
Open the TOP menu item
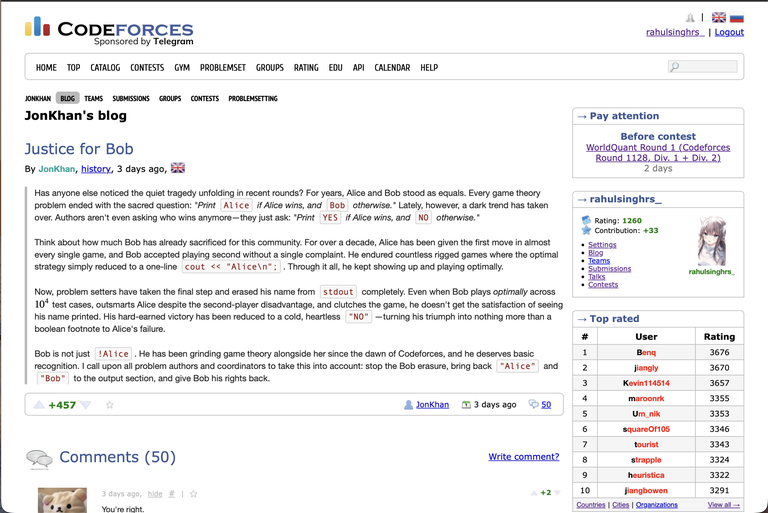pos(73,68)
